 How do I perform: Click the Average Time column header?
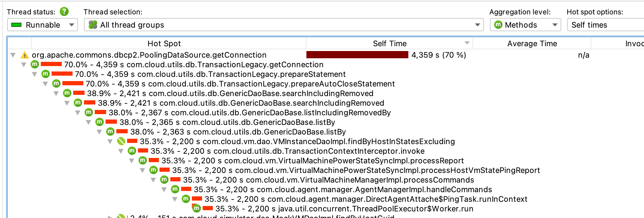[x=532, y=44]
